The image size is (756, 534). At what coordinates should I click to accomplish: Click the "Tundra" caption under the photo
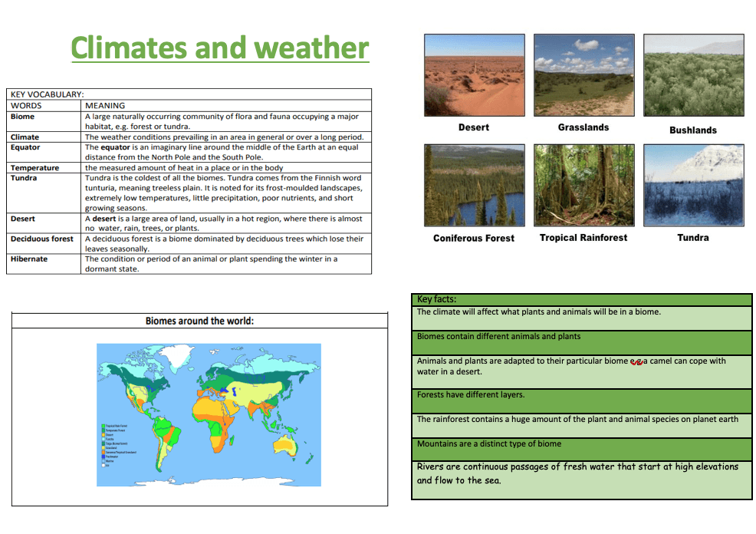693,238
